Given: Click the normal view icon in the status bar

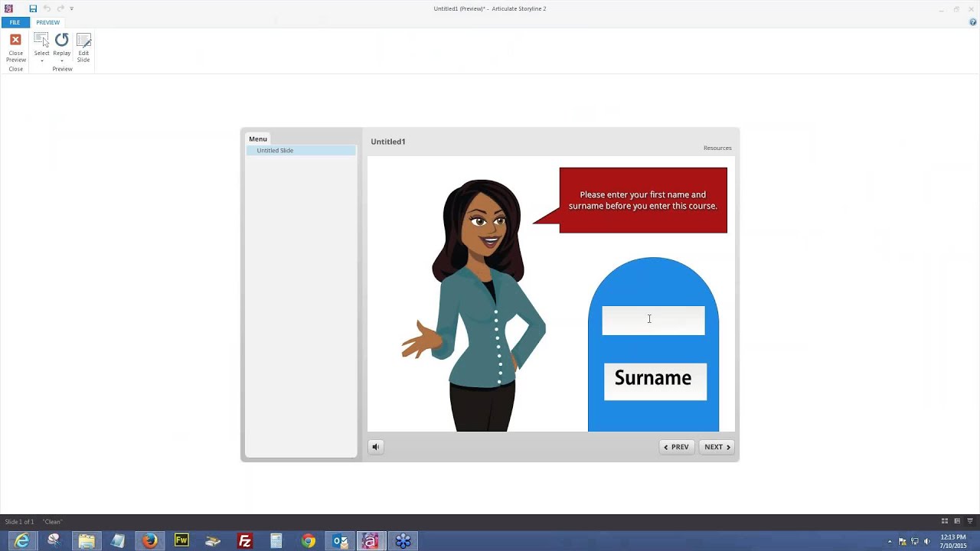Looking at the screenshot, I should [957, 521].
